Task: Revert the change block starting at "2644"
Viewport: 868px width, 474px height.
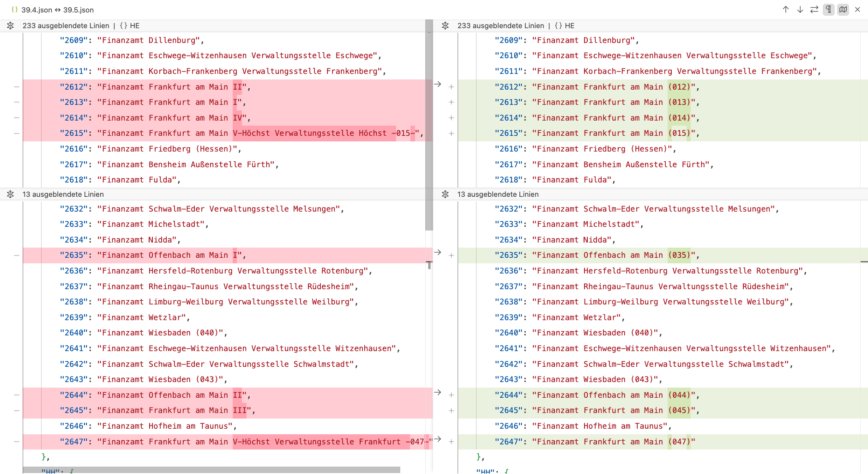Action: (438, 393)
